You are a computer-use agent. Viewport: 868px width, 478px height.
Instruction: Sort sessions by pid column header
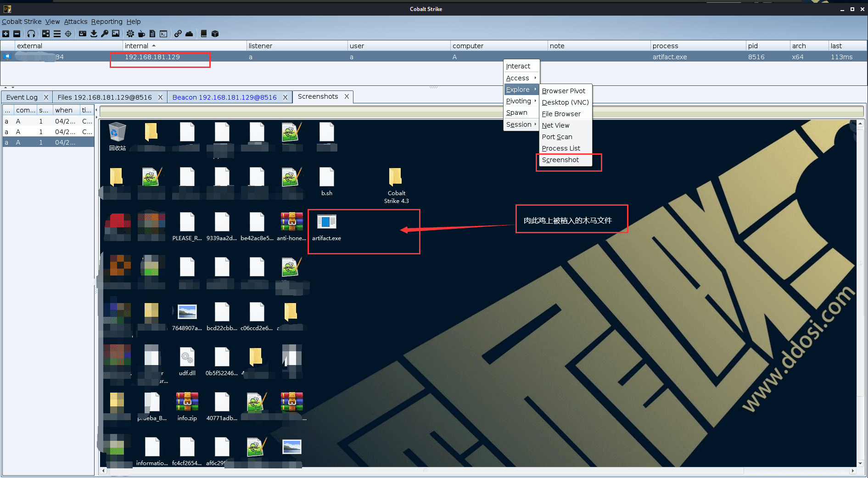point(768,46)
